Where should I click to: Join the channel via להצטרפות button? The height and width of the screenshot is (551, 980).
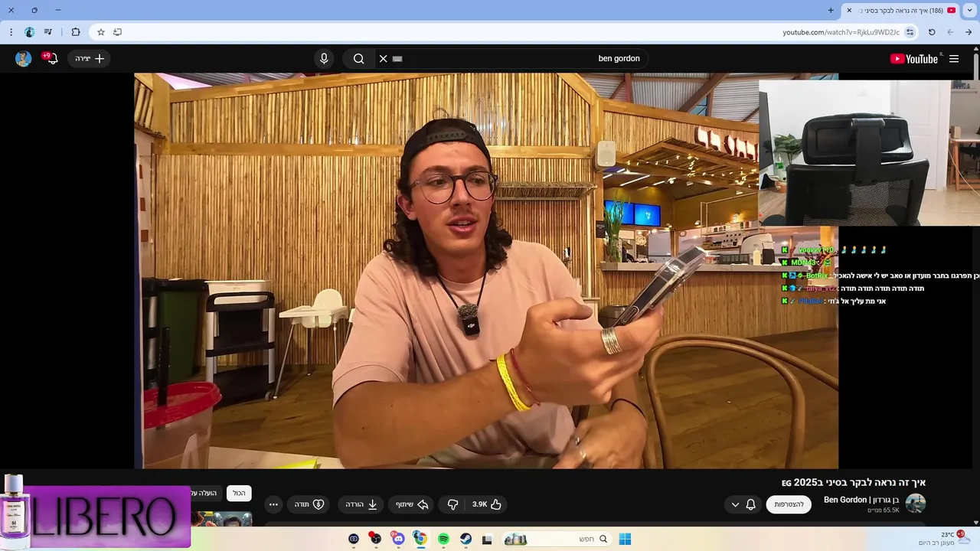789,504
